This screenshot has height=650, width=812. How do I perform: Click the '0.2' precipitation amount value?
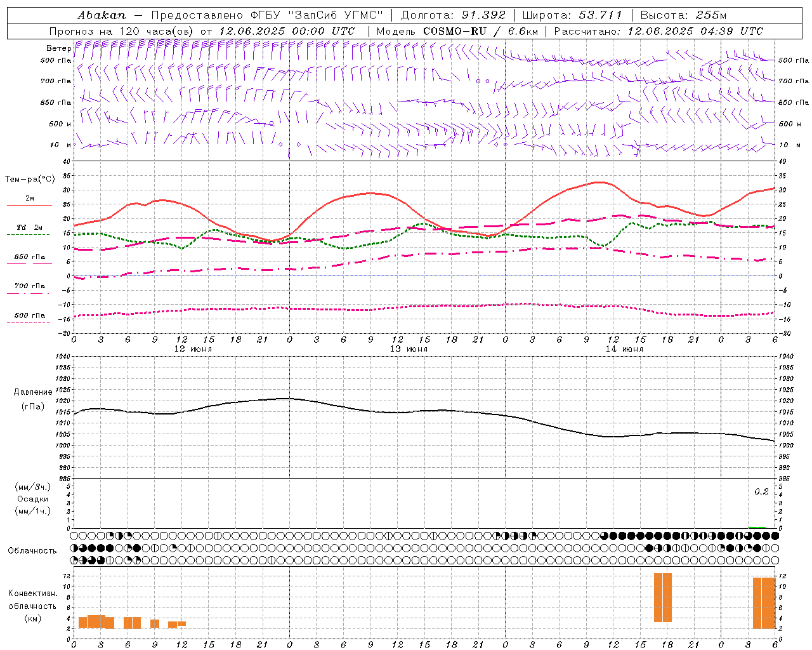click(x=761, y=492)
